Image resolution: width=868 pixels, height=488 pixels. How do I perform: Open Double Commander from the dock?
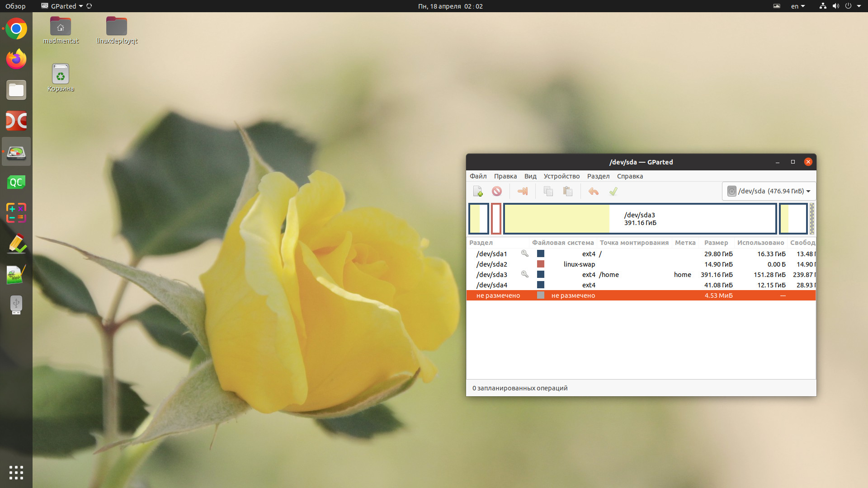(16, 121)
